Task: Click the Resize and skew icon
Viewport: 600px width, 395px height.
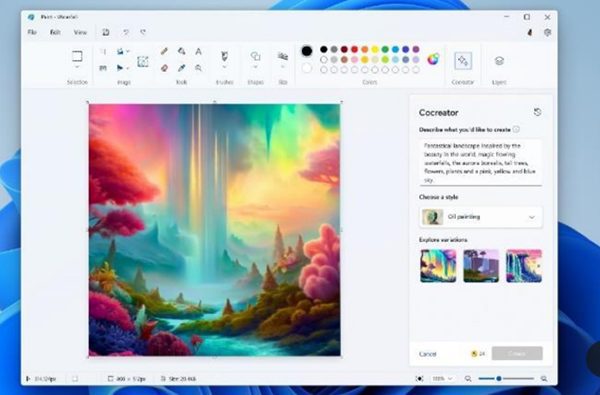Action: coord(103,68)
